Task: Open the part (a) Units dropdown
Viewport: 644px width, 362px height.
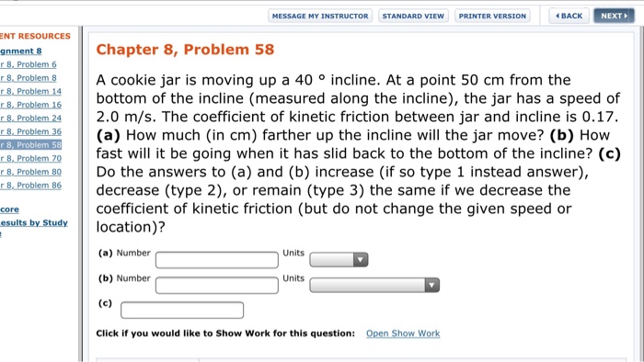Action: (x=339, y=259)
